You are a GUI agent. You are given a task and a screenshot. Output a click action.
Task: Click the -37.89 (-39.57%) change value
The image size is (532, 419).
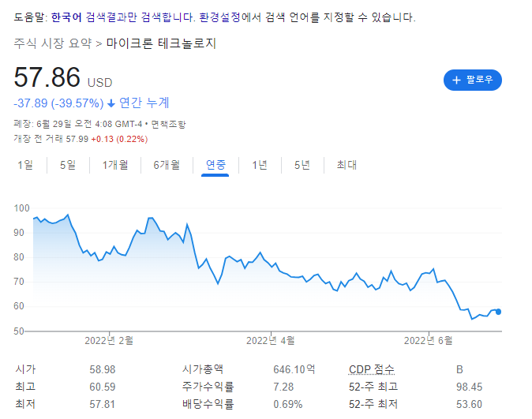58,103
